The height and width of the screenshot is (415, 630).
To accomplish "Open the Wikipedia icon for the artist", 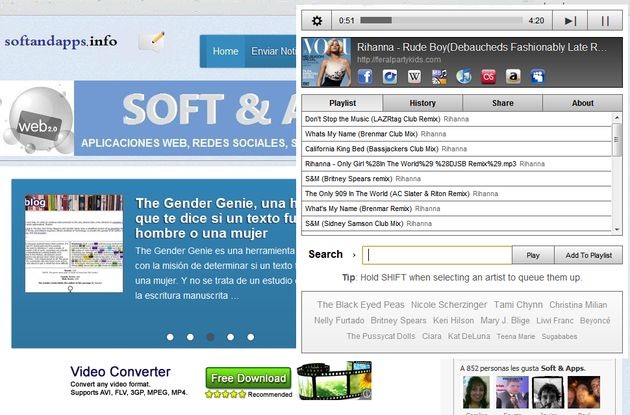I will (x=414, y=76).
